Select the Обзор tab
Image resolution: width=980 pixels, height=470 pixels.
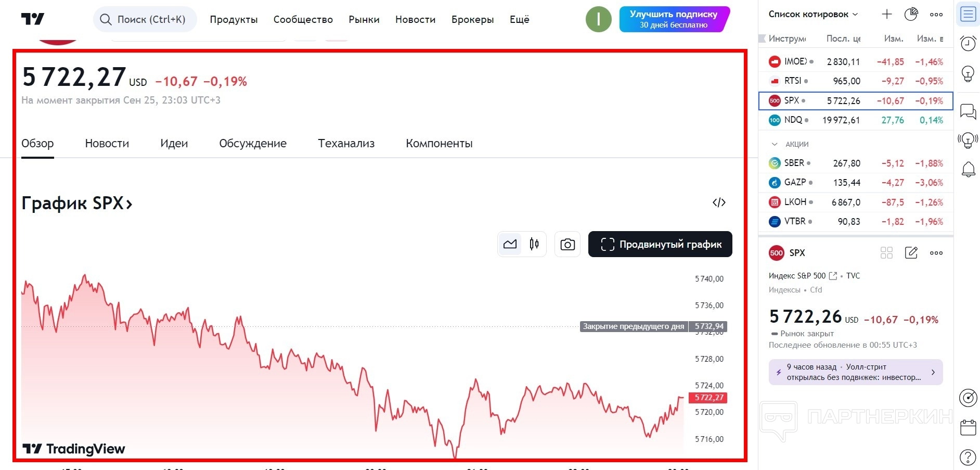pyautogui.click(x=37, y=144)
